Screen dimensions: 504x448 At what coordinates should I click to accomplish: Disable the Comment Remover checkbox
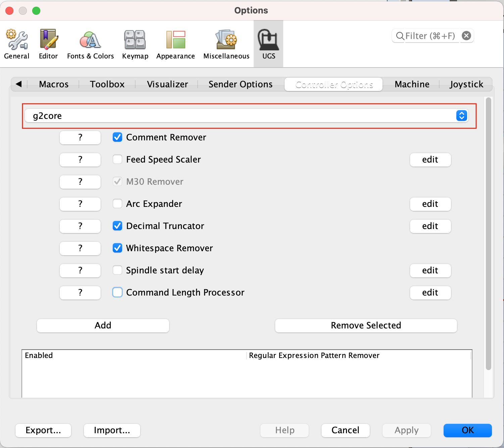[x=117, y=137]
